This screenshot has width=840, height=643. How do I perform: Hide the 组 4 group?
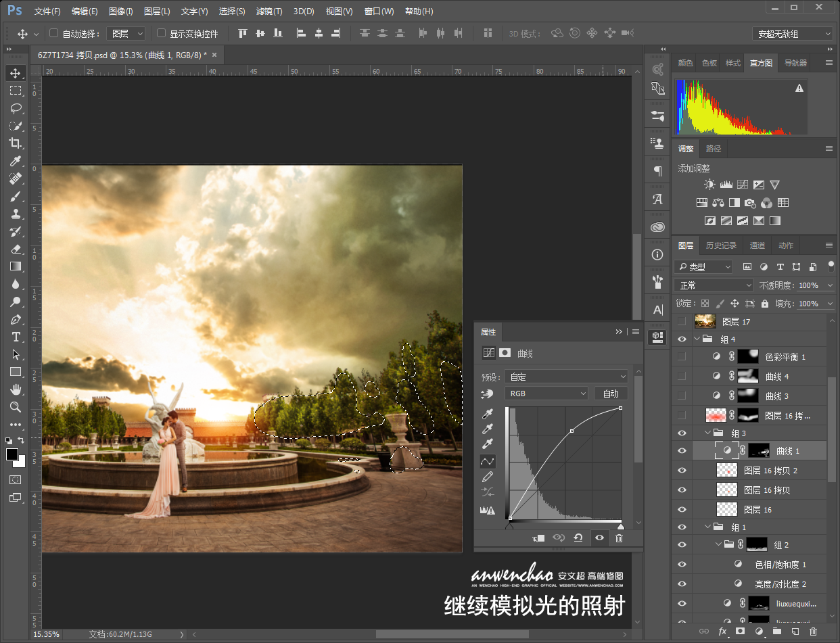coord(682,339)
